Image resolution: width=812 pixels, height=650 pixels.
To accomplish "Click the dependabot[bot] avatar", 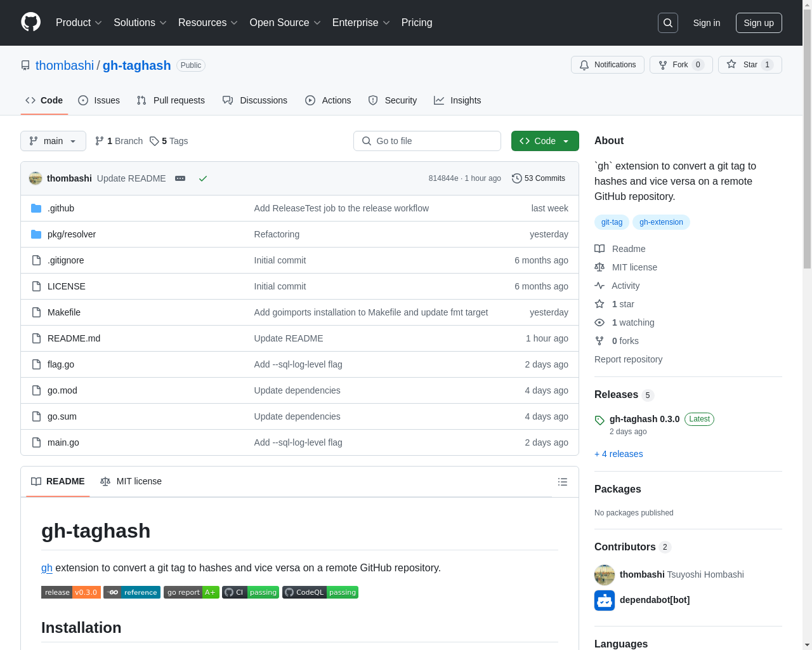I will tap(605, 600).
